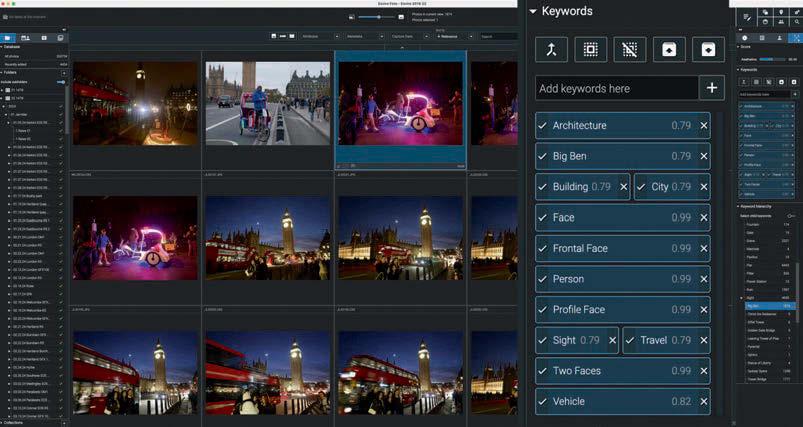Uncheck the Person keyword checkmark
Screen dimensions: 803x427
543,279
